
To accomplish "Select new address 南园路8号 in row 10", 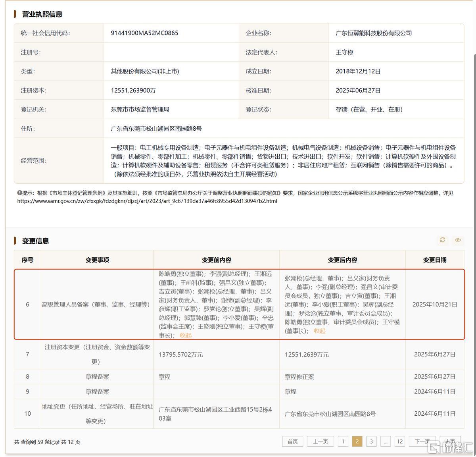I will pos(330,414).
